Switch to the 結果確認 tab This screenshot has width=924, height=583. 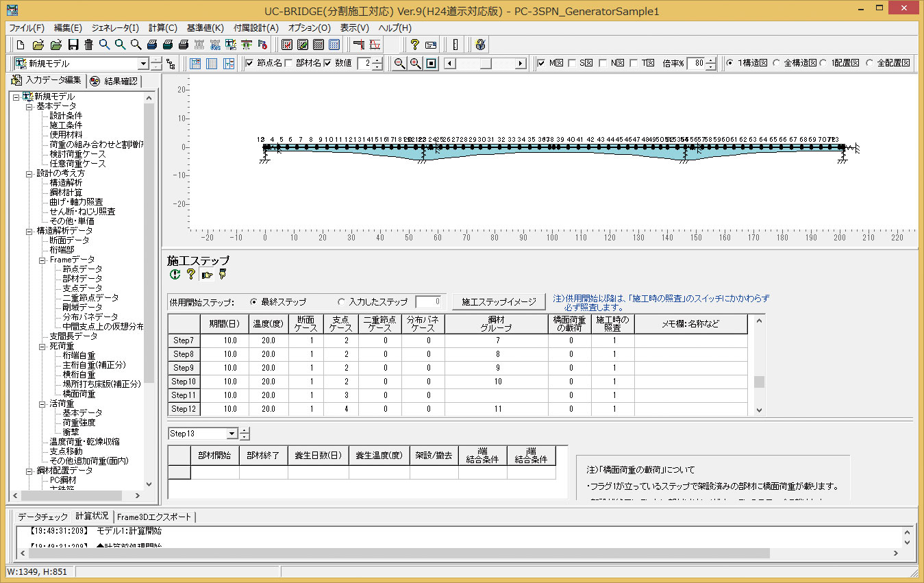116,82
